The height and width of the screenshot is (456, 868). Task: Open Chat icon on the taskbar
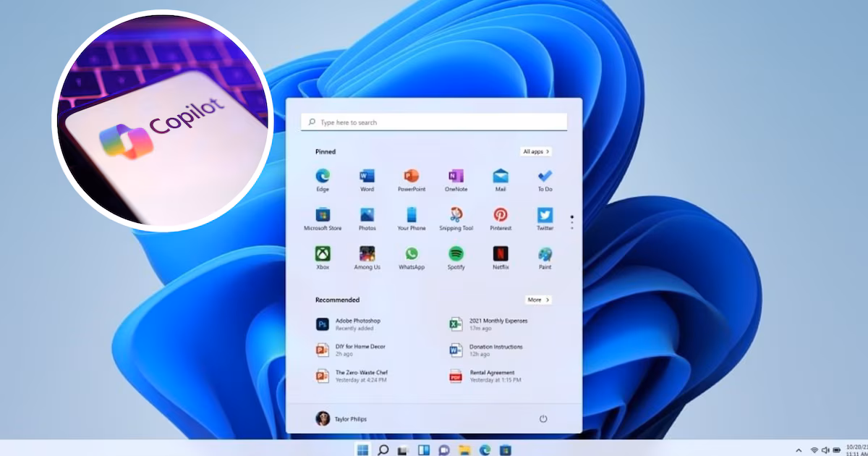point(444,449)
